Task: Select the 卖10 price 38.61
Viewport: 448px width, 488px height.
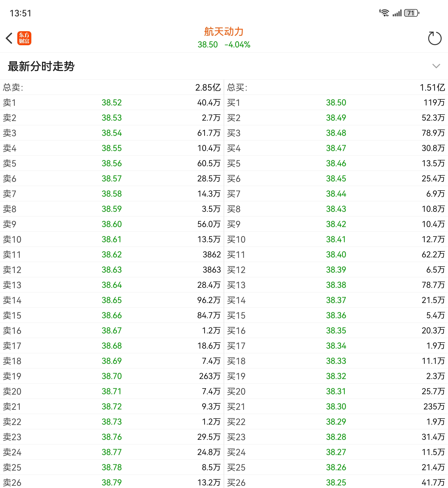Action: point(112,239)
